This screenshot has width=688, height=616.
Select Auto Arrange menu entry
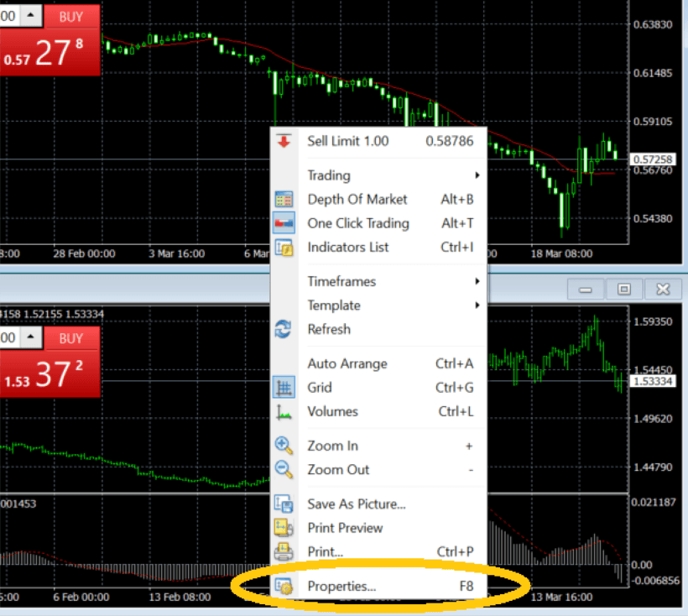tap(378, 363)
